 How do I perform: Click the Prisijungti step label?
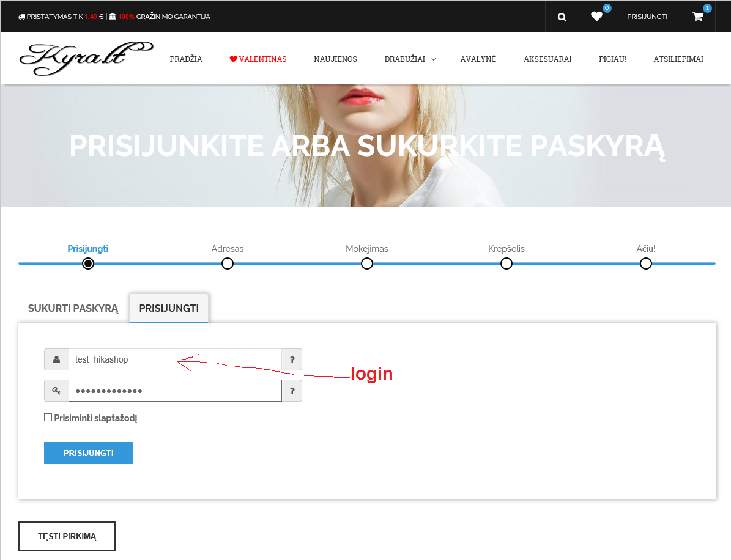[87, 249]
